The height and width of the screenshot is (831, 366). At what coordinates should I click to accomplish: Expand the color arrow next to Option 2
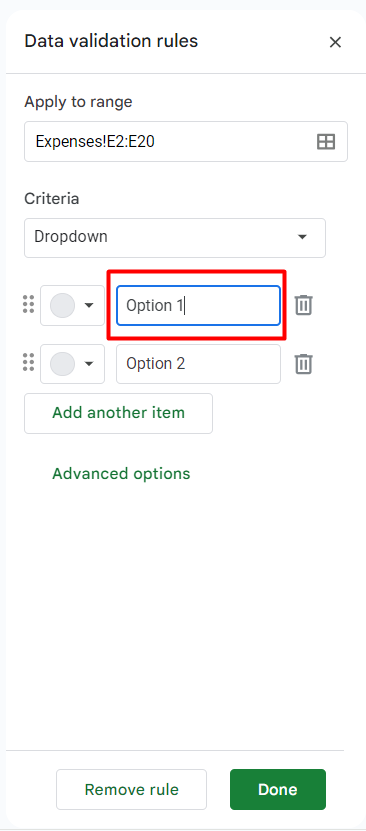(x=89, y=364)
